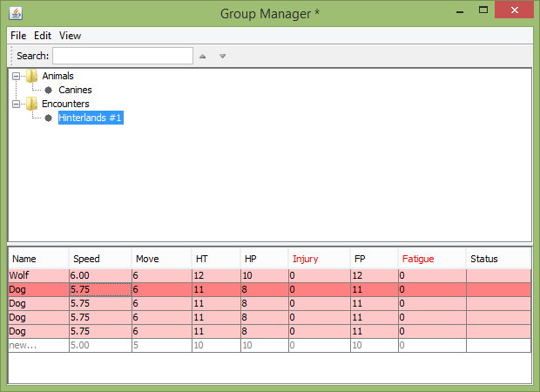This screenshot has height=392, width=540.
Task: Click the Java application icon in title bar
Action: coord(16,13)
